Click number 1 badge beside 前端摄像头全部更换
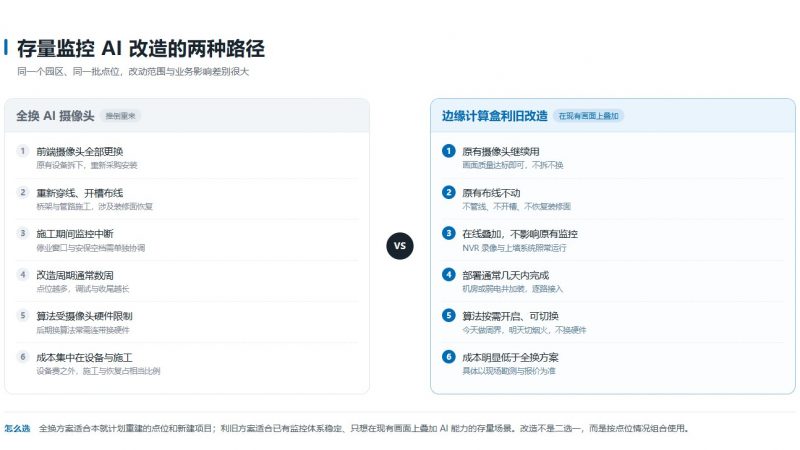800x450 pixels. tap(22, 151)
